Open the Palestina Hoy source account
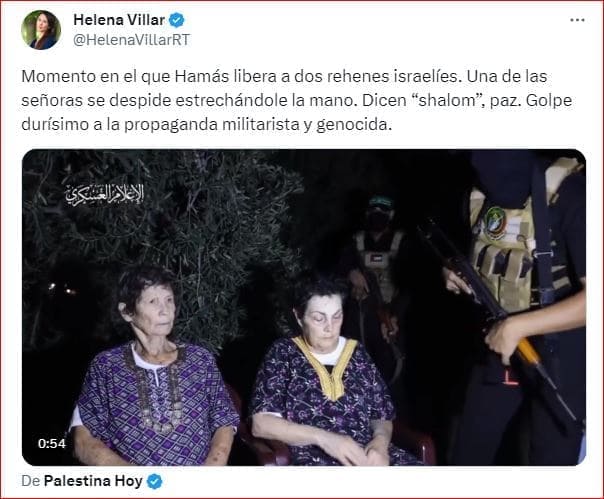604x499 pixels. [93, 481]
